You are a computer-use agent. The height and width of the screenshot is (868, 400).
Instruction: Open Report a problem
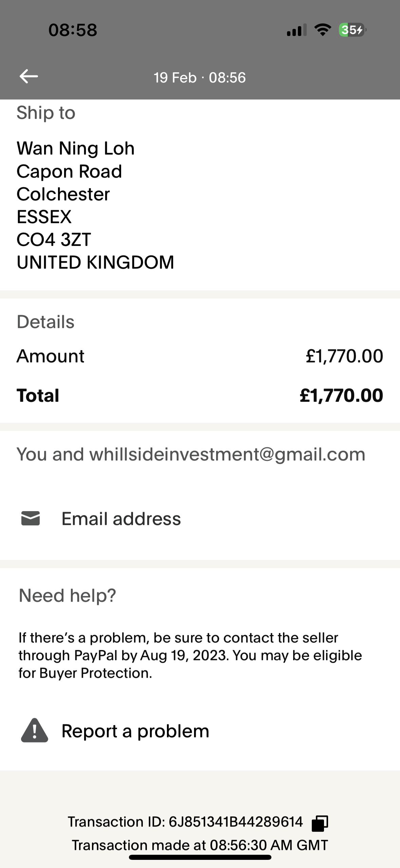coord(135,731)
